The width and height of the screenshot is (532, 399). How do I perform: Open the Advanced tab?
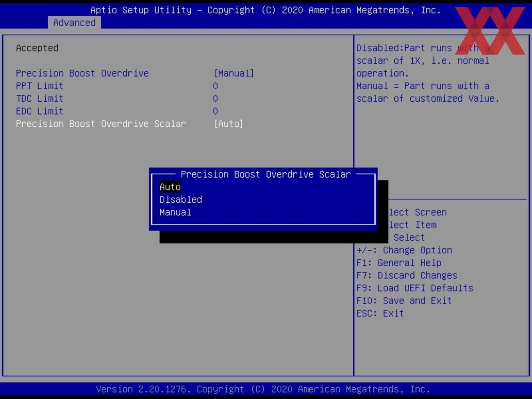tap(74, 23)
